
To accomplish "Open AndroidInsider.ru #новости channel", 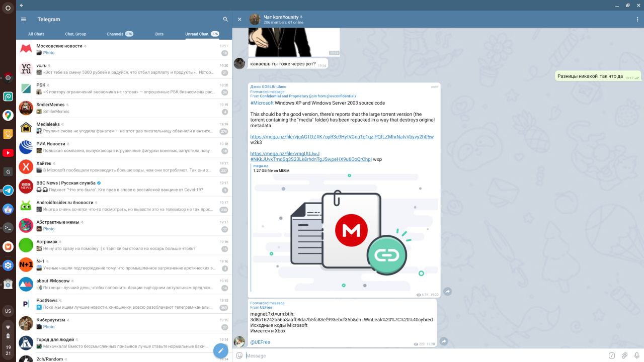I will tap(124, 206).
